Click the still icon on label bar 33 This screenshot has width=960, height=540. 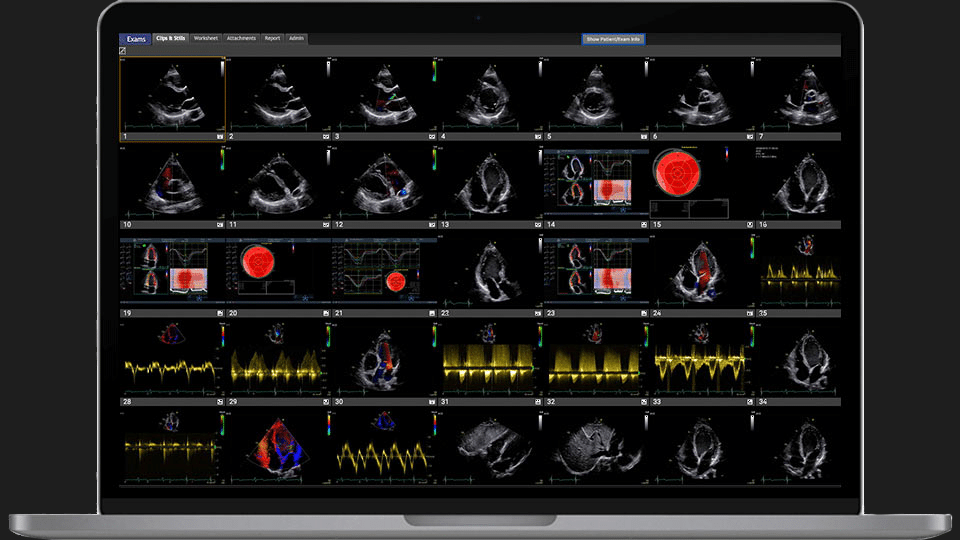(x=749, y=402)
